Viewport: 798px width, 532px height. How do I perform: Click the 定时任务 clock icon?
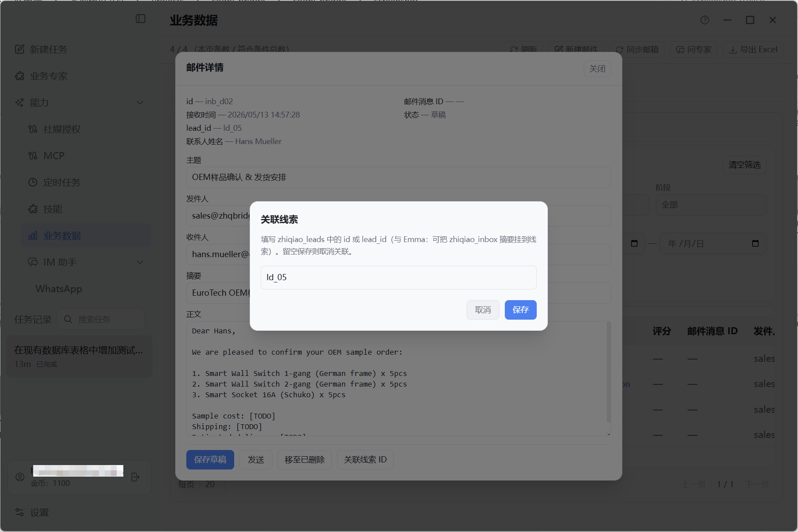pos(33,182)
